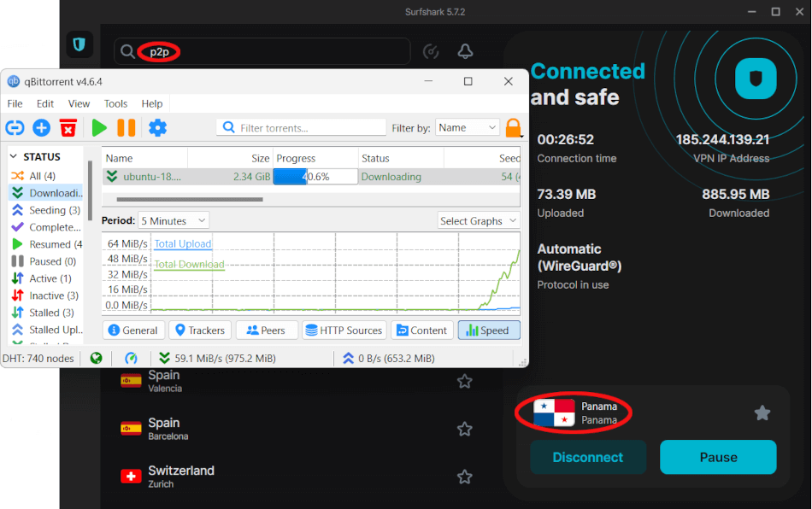Click the Panama flag icon
This screenshot has height=509, width=812.
554,412
